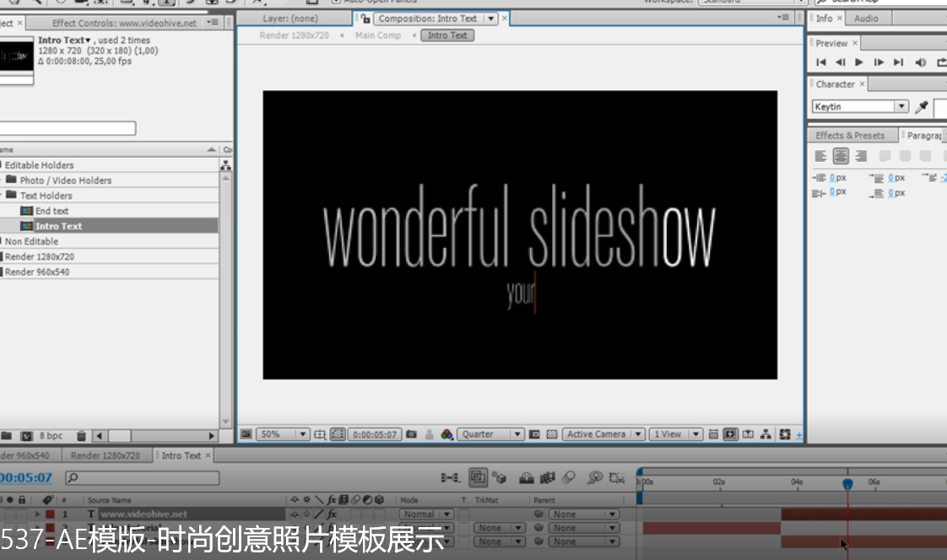Open project color depth 8 bpc setting
This screenshot has width=947, height=560.
click(51, 436)
